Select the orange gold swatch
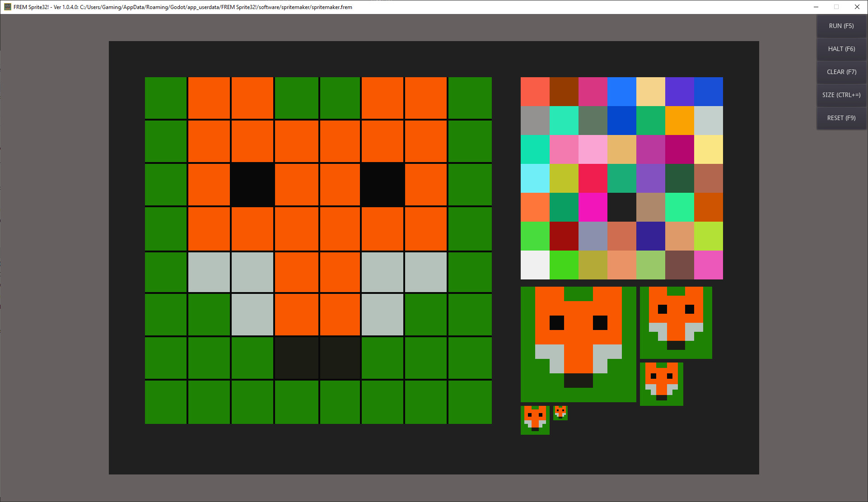 point(680,120)
